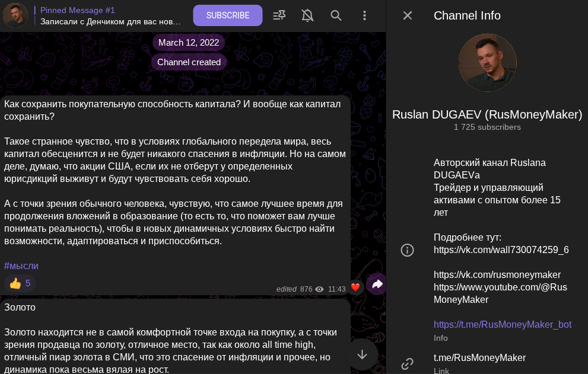588x374 pixels.
Task: Click the 'Как сохранить покупательную способность' message text
Action: pos(172,110)
